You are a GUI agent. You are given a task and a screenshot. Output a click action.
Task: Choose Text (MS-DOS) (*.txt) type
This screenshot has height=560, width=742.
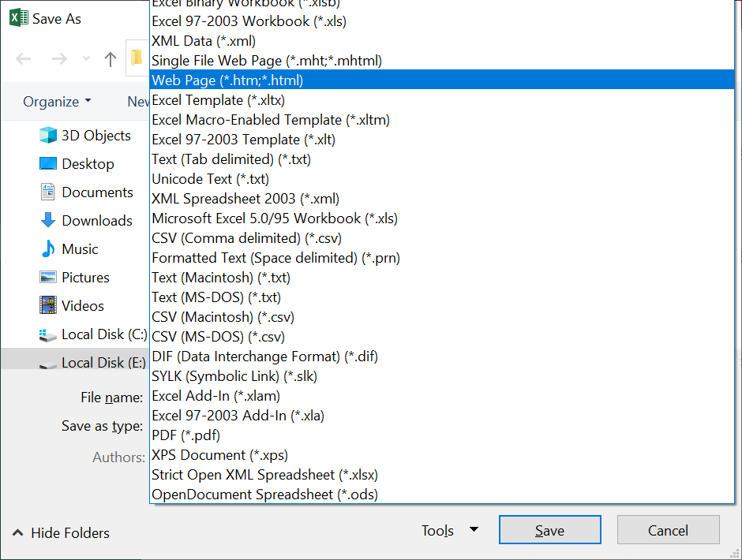point(442,297)
